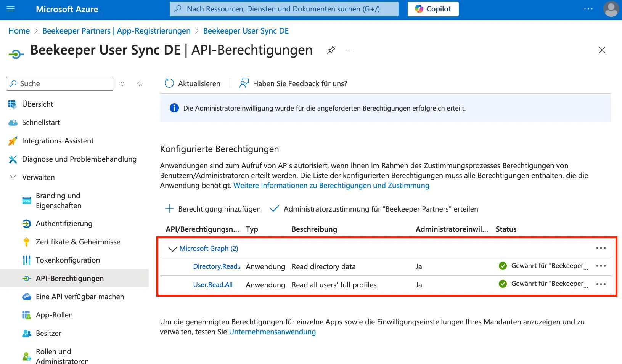The width and height of the screenshot is (622, 364).
Task: Click 'Read all users' full profiles' description
Action: 334,285
